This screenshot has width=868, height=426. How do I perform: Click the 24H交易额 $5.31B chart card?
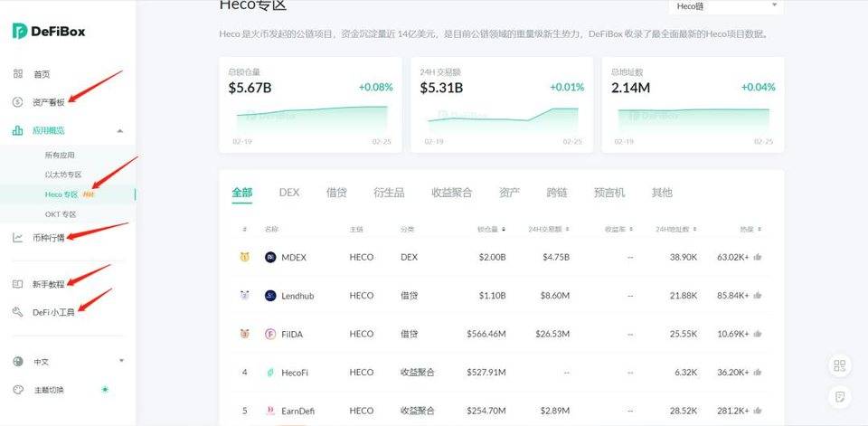click(502, 105)
